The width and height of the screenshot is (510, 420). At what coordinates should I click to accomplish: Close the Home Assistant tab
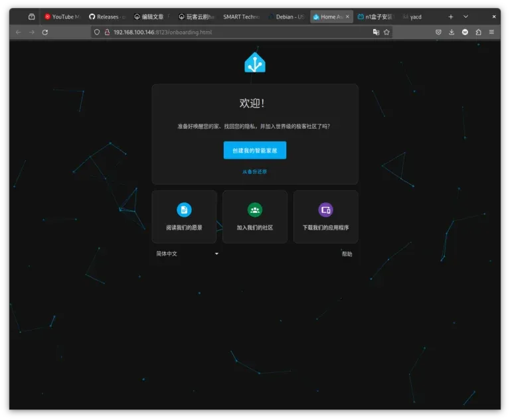[347, 17]
